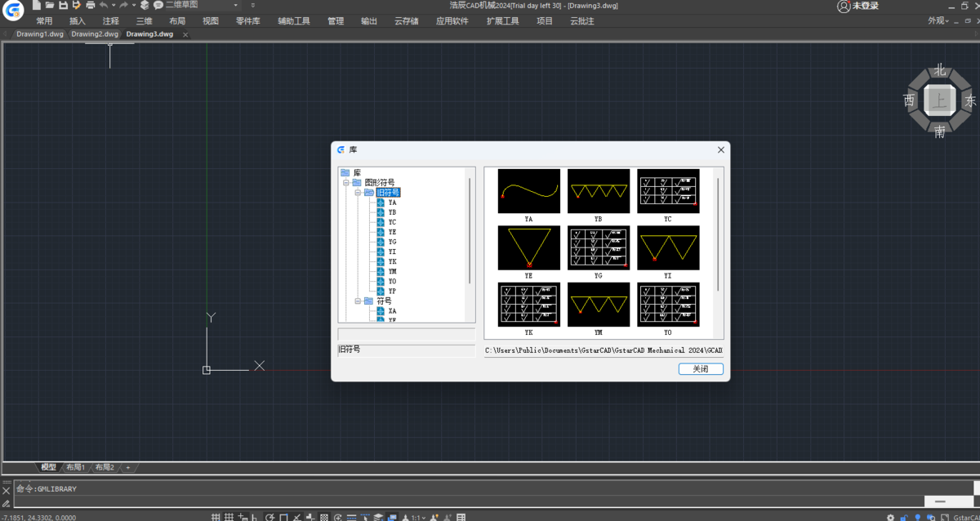Select the YC item in library tree
Screen dimensions: 980x521
[x=386, y=222]
